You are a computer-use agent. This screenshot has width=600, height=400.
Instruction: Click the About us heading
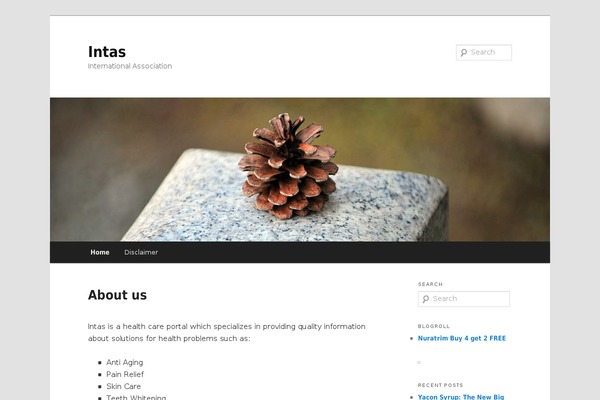coord(117,295)
